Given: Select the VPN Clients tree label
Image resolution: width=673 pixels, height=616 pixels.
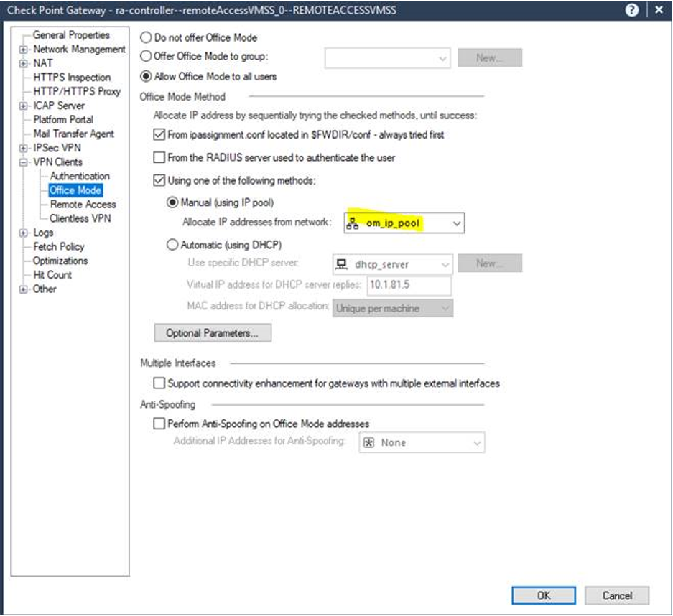Looking at the screenshot, I should click(x=58, y=162).
